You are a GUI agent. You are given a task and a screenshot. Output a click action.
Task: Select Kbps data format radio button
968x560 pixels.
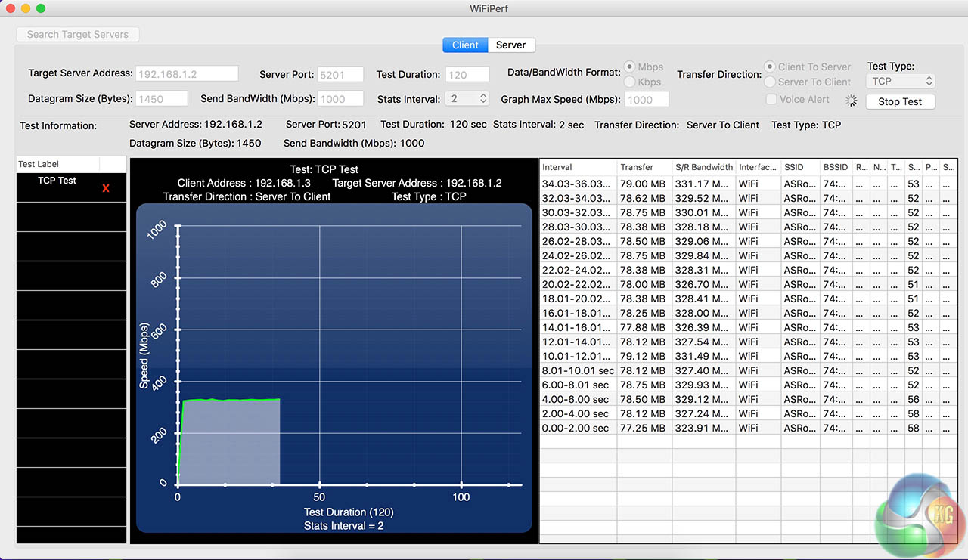click(x=630, y=82)
